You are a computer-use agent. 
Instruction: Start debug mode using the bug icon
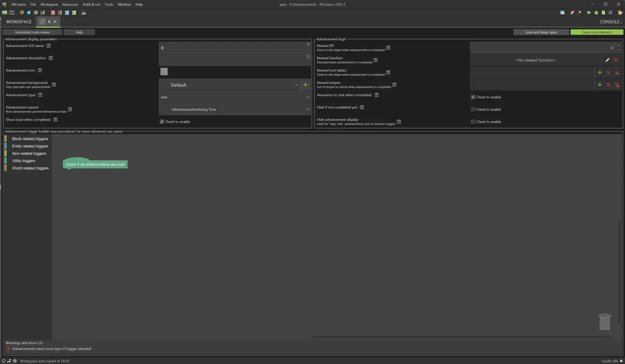pos(596,13)
